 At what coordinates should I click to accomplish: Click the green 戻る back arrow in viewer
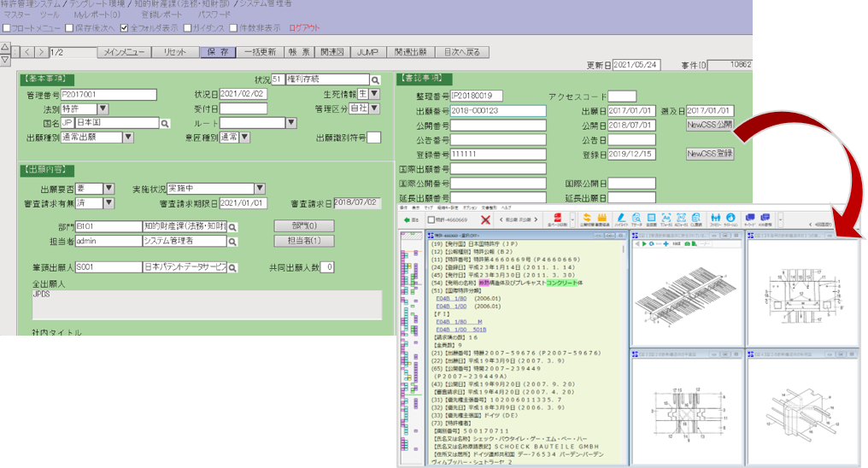click(411, 219)
